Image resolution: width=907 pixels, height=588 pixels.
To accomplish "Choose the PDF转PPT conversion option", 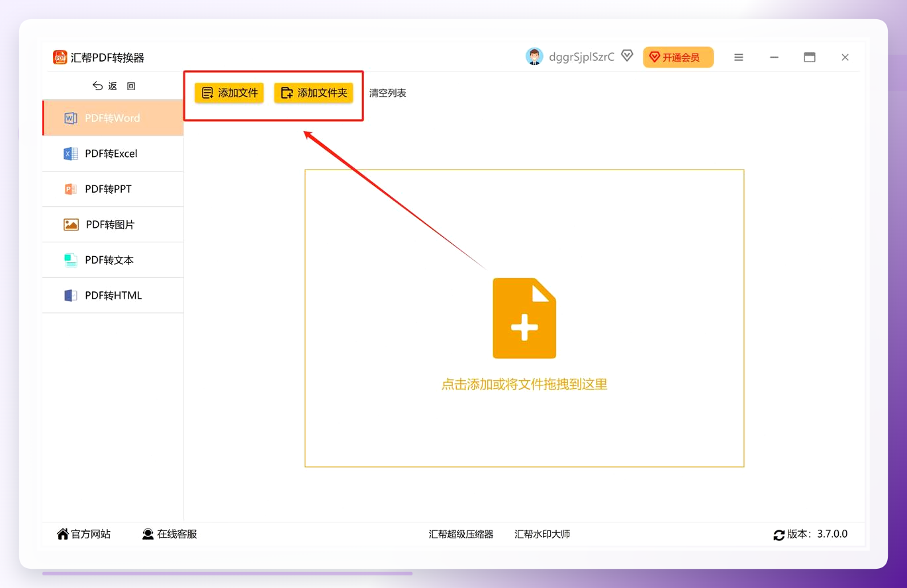I will [x=113, y=189].
